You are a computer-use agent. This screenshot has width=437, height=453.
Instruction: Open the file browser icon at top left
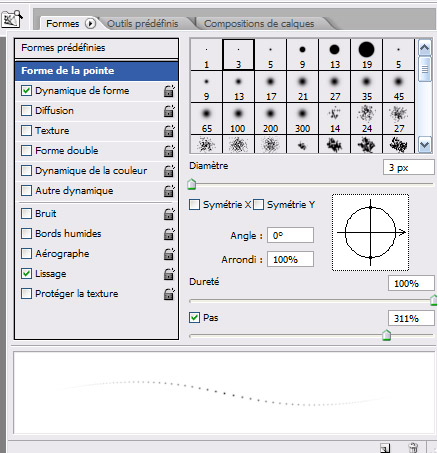pyautogui.click(x=12, y=19)
